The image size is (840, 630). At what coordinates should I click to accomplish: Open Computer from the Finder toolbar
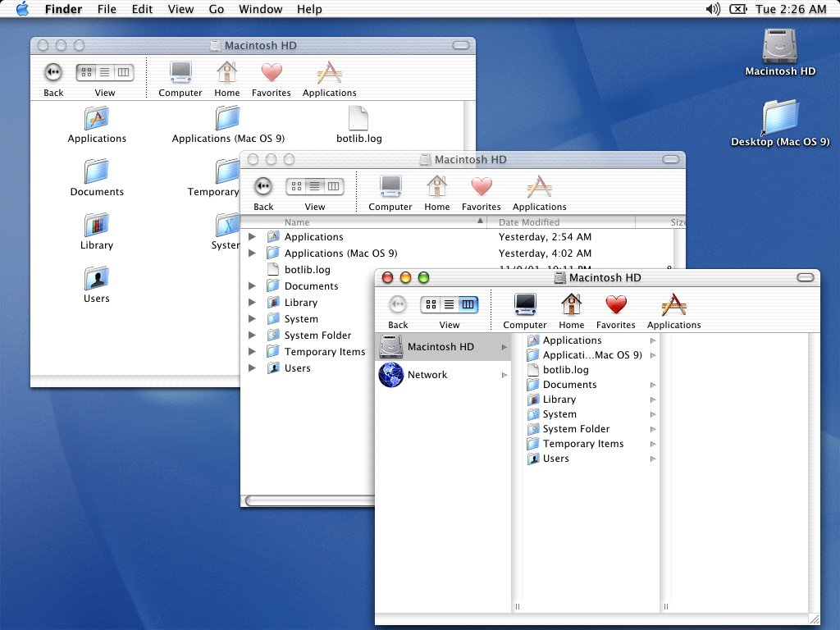(523, 308)
